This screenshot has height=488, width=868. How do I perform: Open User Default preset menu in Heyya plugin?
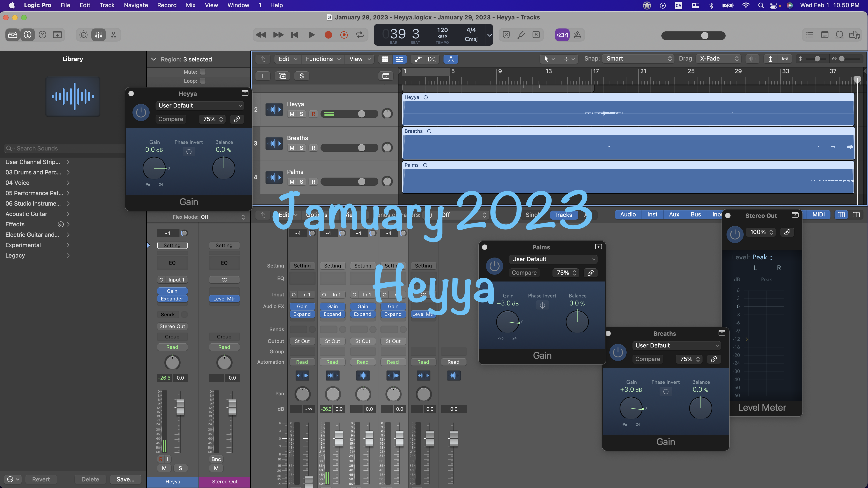(200, 106)
